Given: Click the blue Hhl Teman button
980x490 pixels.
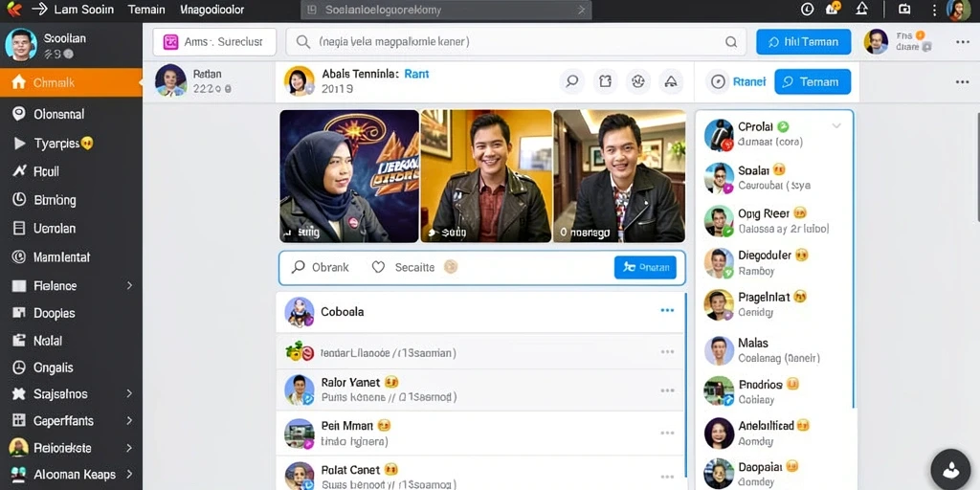Looking at the screenshot, I should click(x=803, y=42).
